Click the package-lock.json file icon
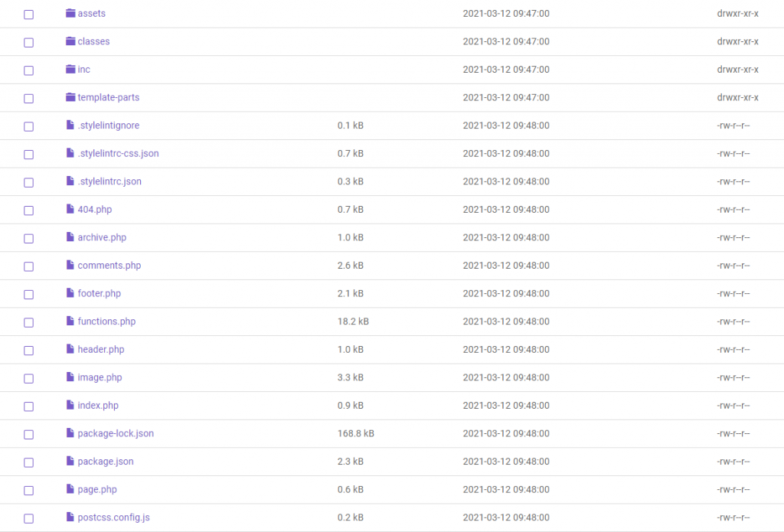Image resolution: width=784 pixels, height=532 pixels. (x=71, y=434)
